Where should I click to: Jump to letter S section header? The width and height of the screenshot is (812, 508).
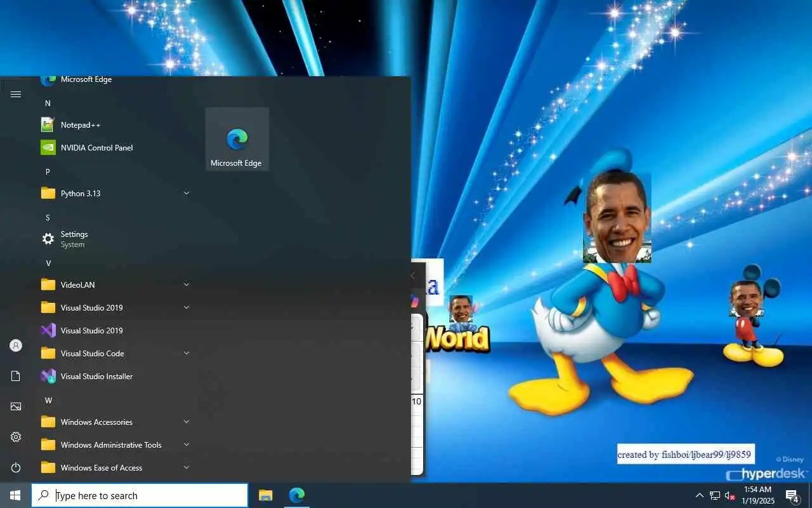tap(48, 217)
